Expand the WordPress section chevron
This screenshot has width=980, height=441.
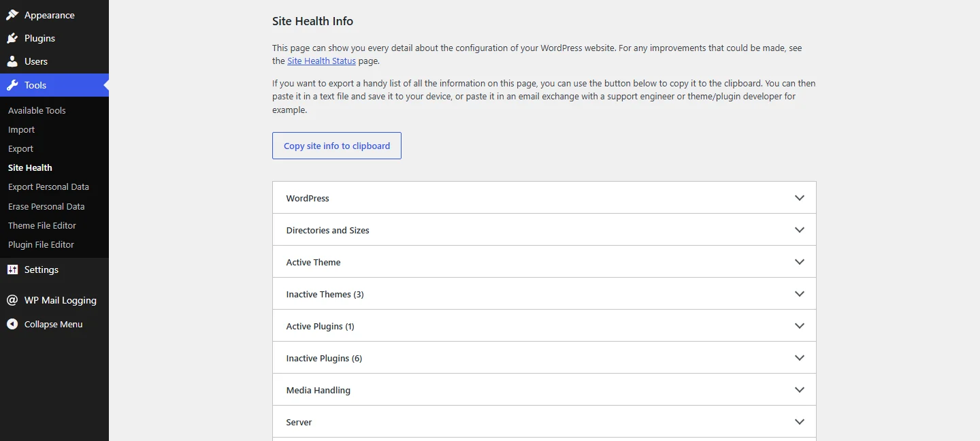click(800, 198)
